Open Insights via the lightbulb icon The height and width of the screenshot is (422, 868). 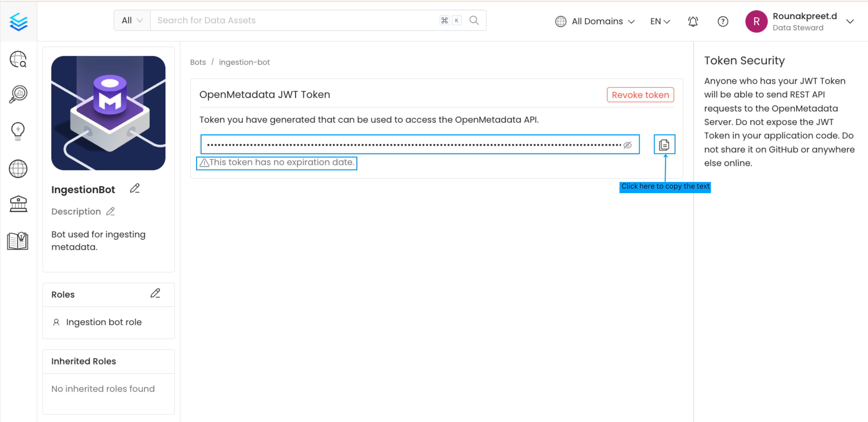[18, 131]
